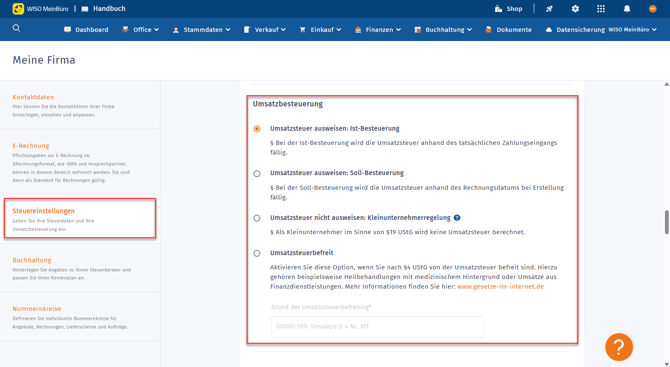Open the orange user avatar

pyautogui.click(x=652, y=9)
